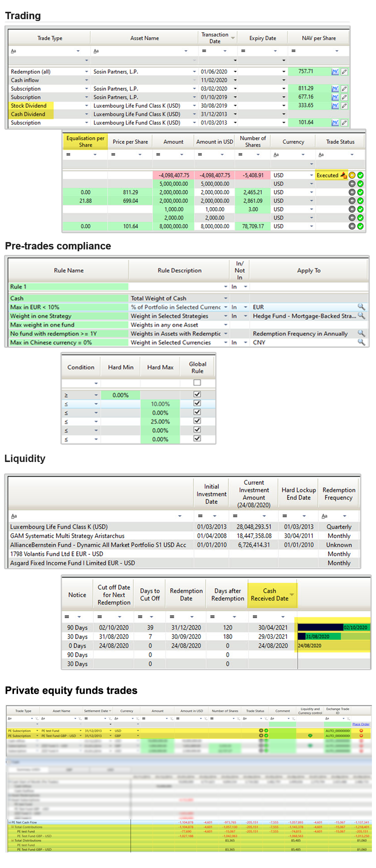The image size is (376, 868).
Task: Open Trade Type dropdown for Redemption (all)
Action: tap(87, 72)
